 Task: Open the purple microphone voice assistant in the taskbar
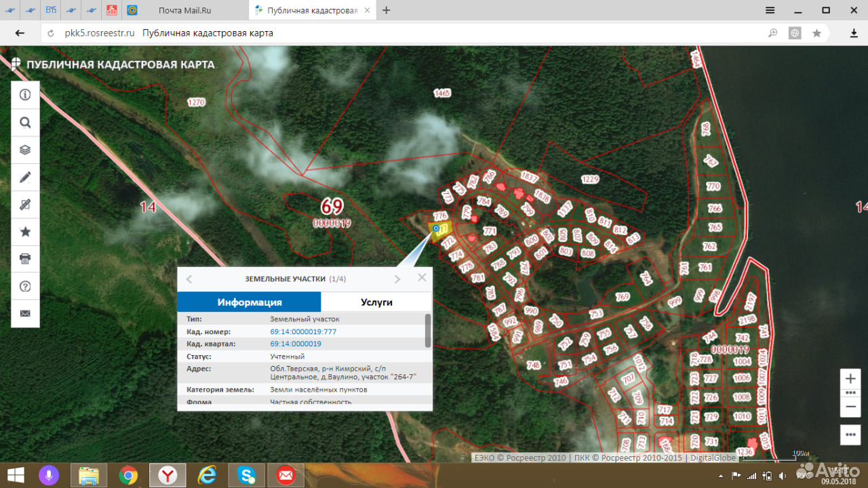click(x=49, y=475)
